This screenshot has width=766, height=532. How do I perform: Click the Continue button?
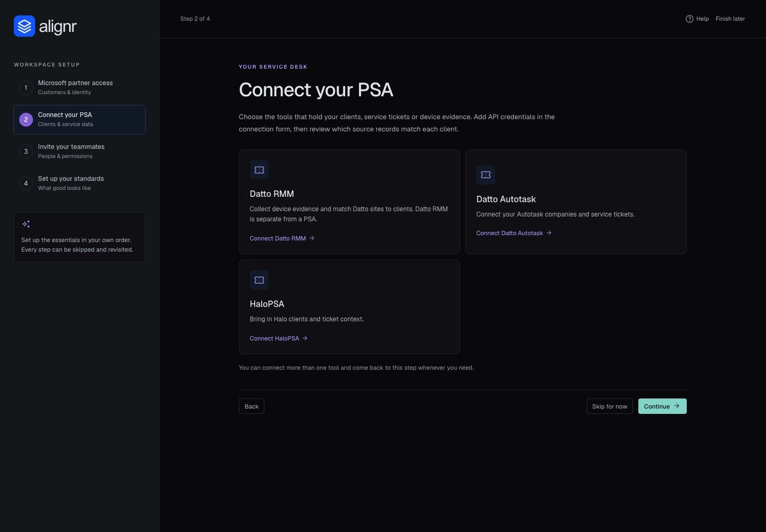point(662,406)
